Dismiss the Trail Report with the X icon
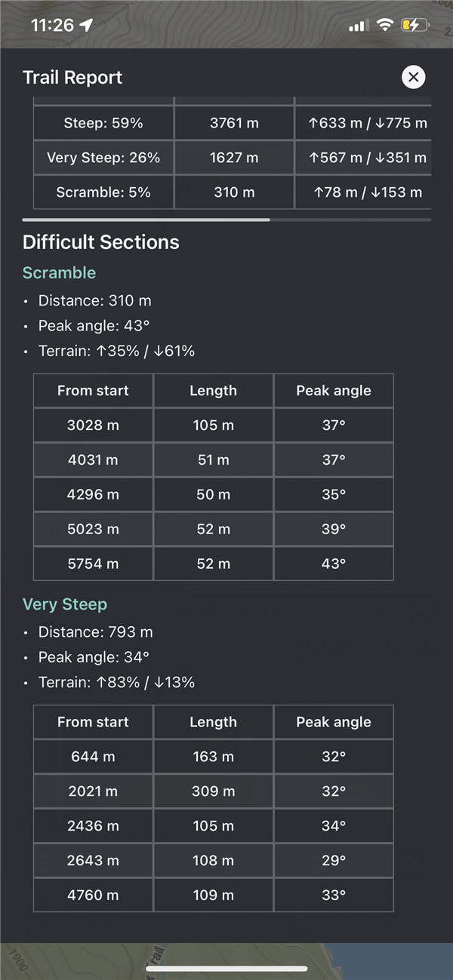 pyautogui.click(x=413, y=76)
